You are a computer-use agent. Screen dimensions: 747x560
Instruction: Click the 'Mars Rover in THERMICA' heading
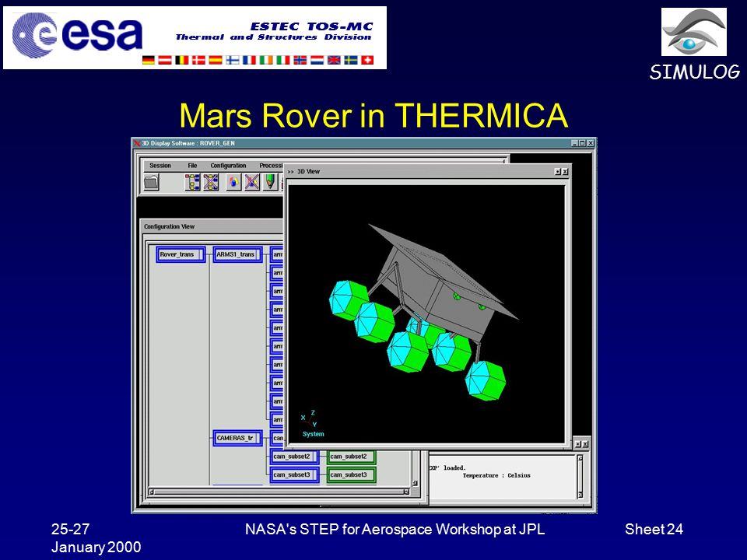pos(373,115)
